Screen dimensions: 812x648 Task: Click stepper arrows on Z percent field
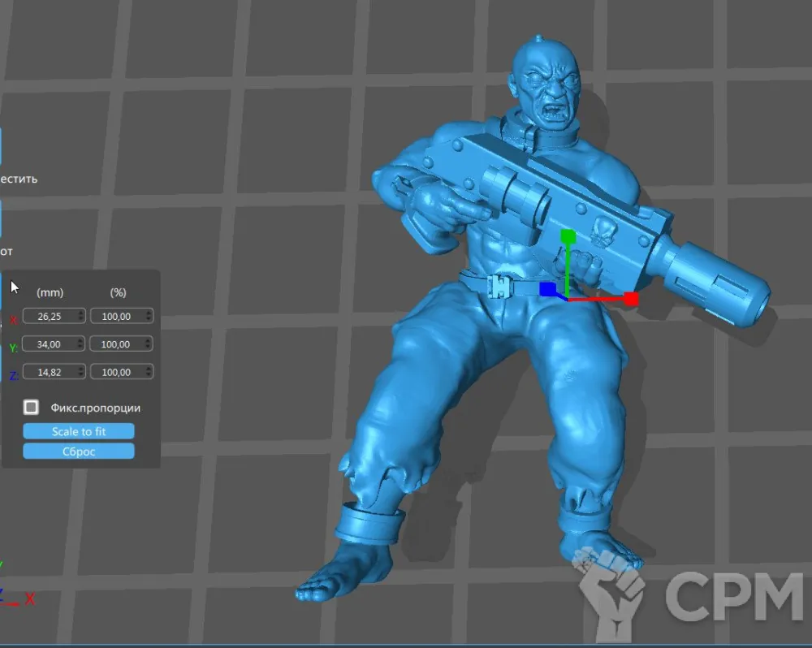click(x=147, y=372)
